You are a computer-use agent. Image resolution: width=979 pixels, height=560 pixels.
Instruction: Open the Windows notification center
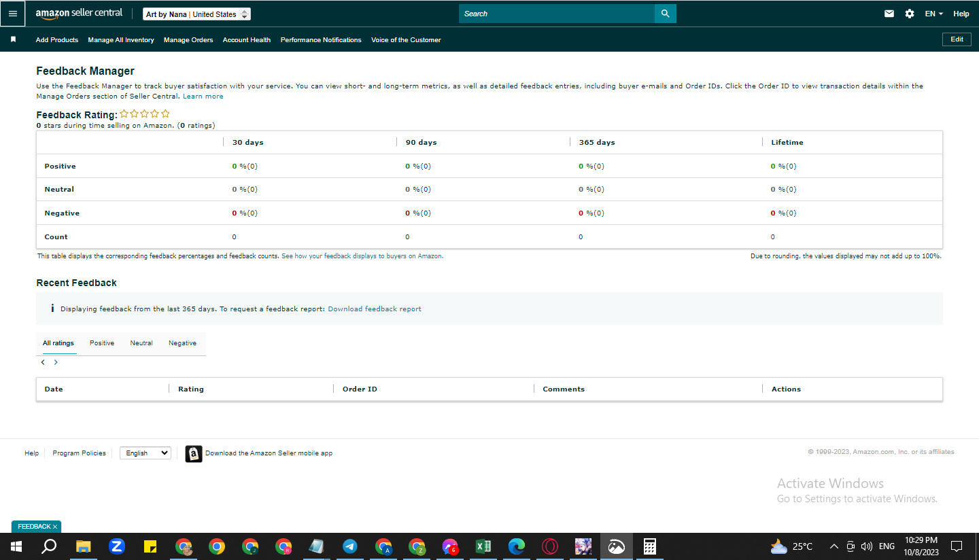pyautogui.click(x=957, y=546)
